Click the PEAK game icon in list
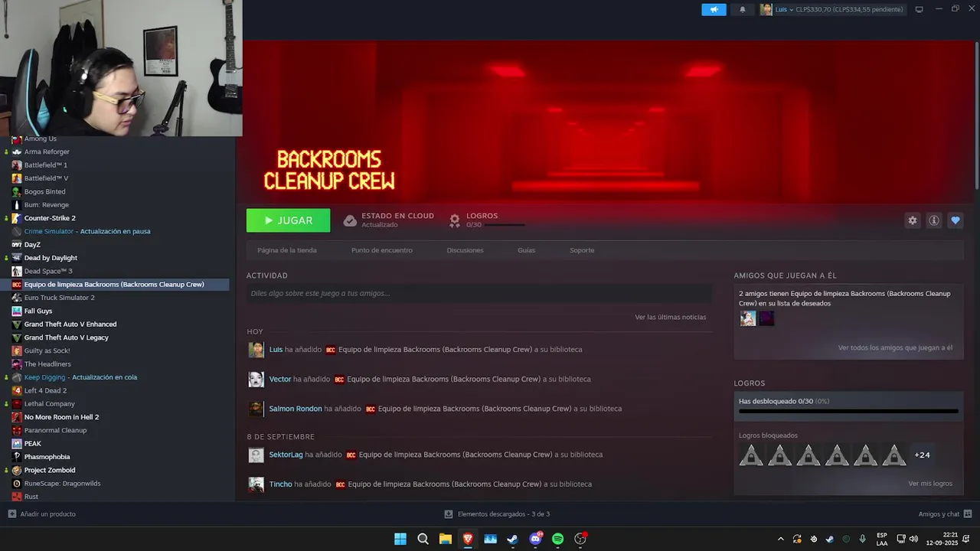Screen dimensions: 980x551 click(x=17, y=444)
